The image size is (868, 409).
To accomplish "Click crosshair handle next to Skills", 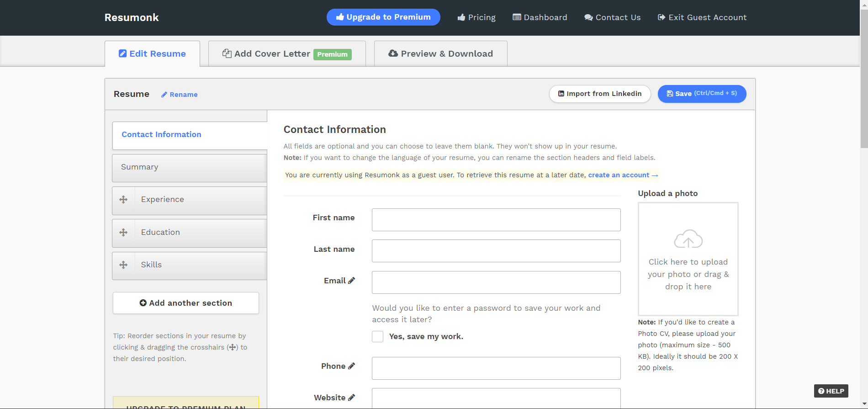I will click(123, 265).
